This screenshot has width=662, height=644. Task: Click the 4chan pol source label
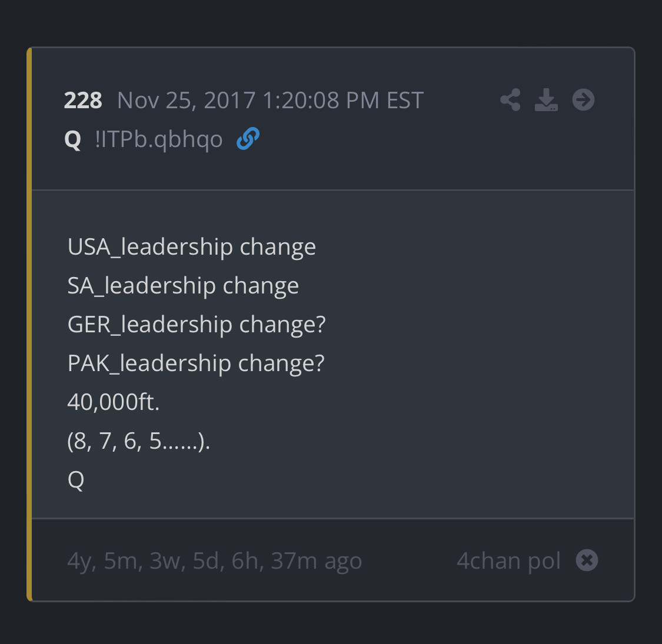coord(508,560)
